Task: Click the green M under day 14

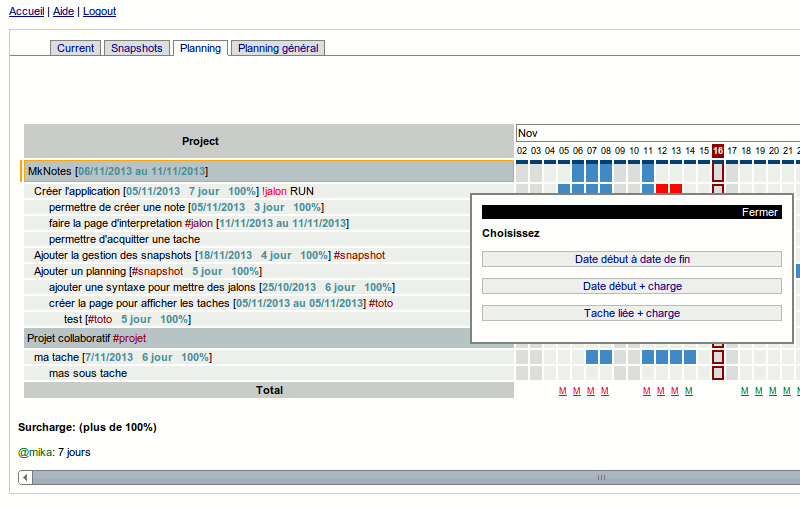Action: 689,391
